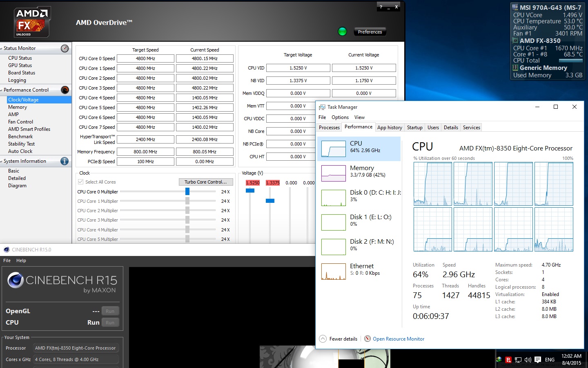Open the Options menu in Task Manager
Image resolution: width=588 pixels, height=368 pixels.
[x=340, y=117]
